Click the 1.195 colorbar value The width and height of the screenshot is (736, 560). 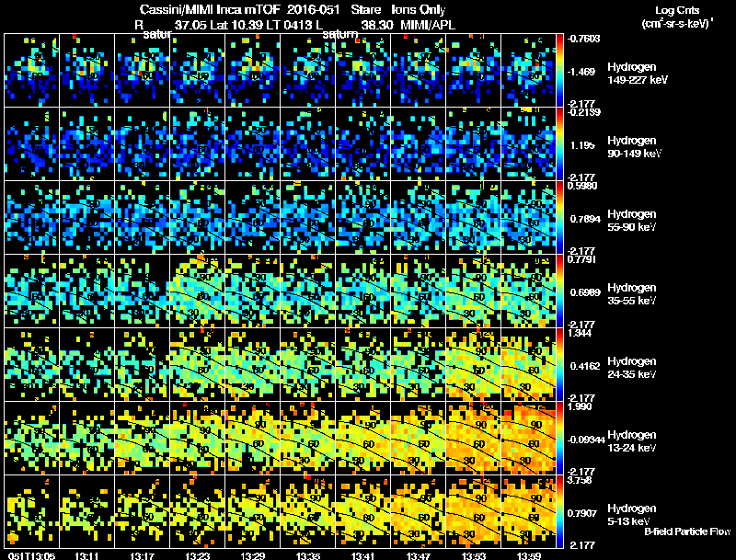(582, 145)
